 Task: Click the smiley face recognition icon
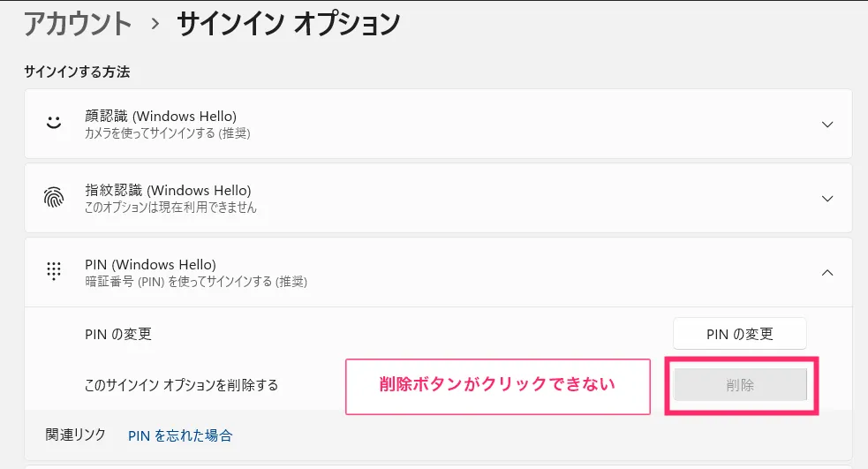pos(54,123)
